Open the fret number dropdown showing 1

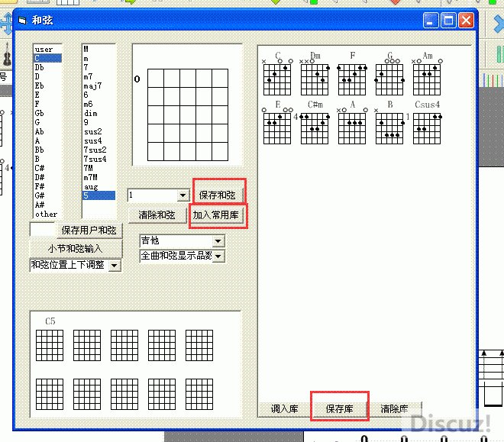pos(183,195)
